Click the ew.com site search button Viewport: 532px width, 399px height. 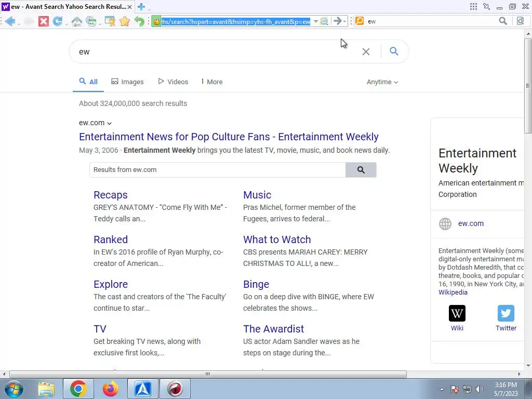pos(361,170)
